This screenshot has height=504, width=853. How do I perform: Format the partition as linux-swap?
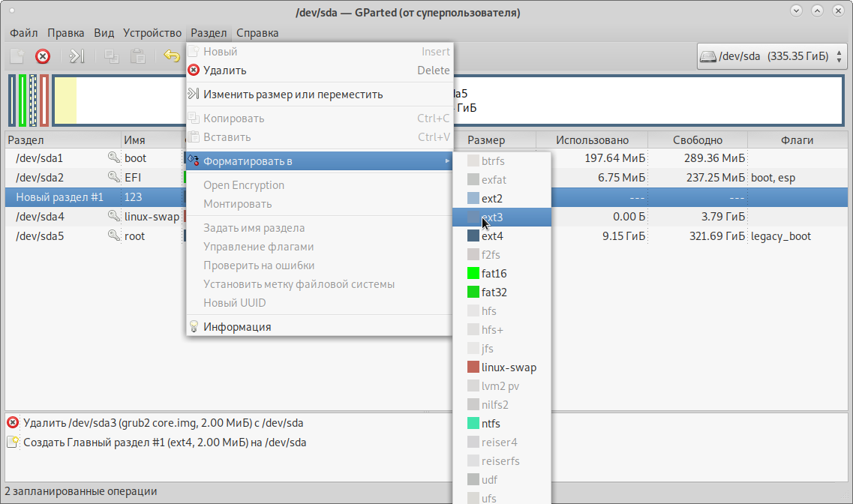tap(502, 367)
